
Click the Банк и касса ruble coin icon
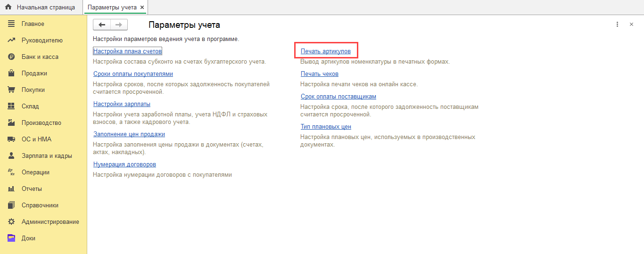point(11,57)
